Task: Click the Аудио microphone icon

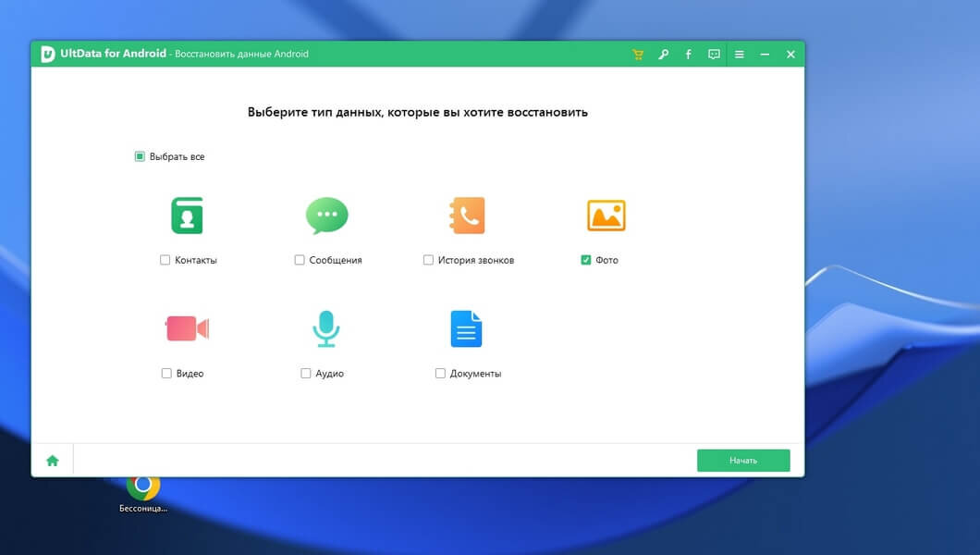Action: click(x=326, y=328)
